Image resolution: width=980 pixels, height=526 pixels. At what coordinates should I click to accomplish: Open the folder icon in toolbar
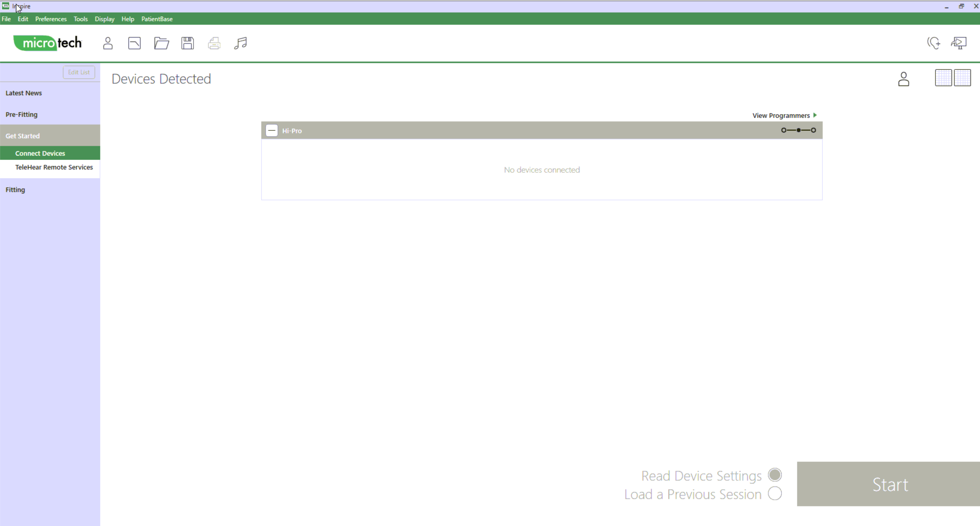(161, 43)
